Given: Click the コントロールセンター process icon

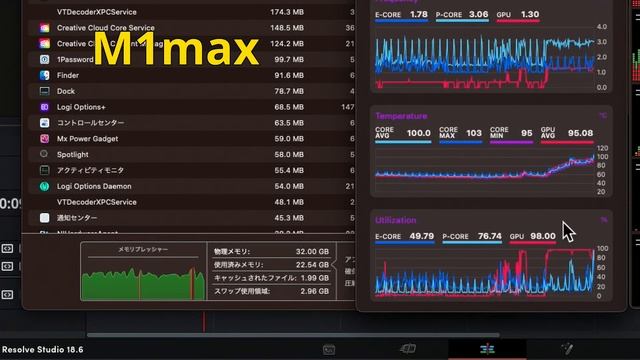Looking at the screenshot, I should (44, 123).
